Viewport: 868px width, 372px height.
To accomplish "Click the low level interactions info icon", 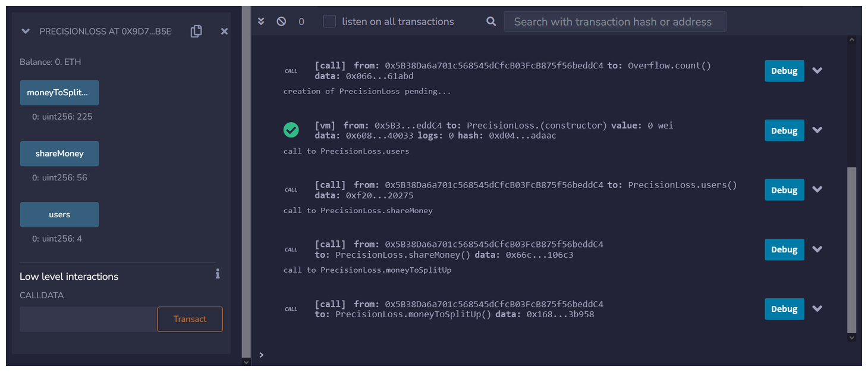I will [218, 274].
